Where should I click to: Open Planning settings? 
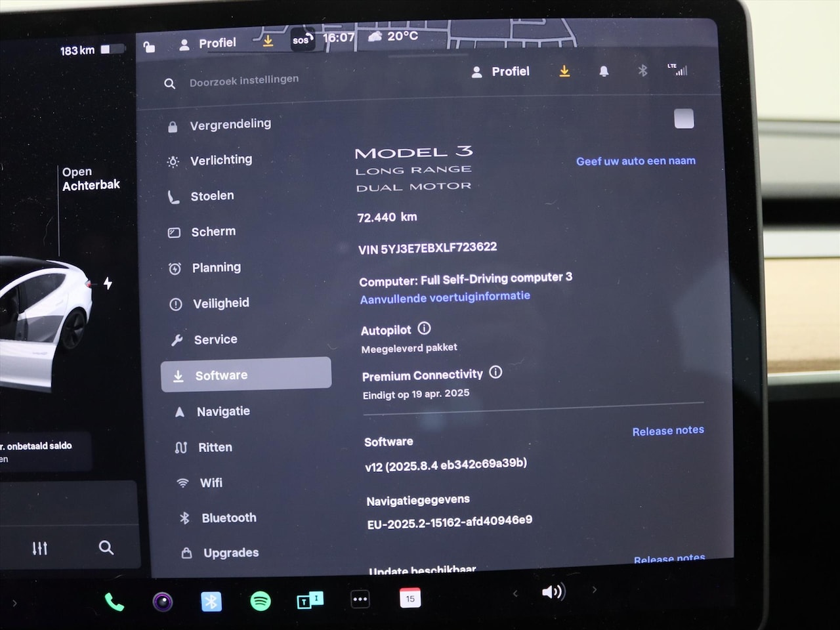pos(217,268)
